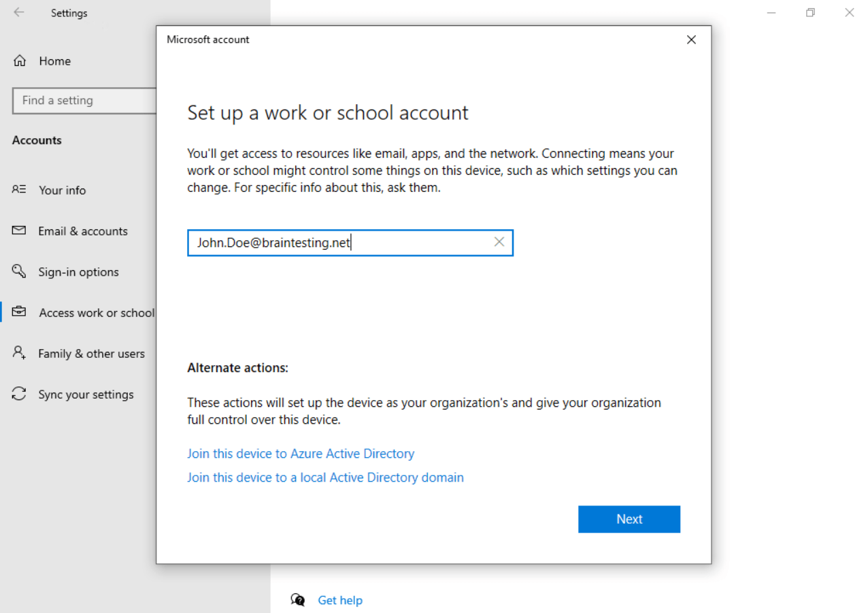The image size is (868, 613).
Task: Click the Family & other users icon
Action: click(19, 353)
